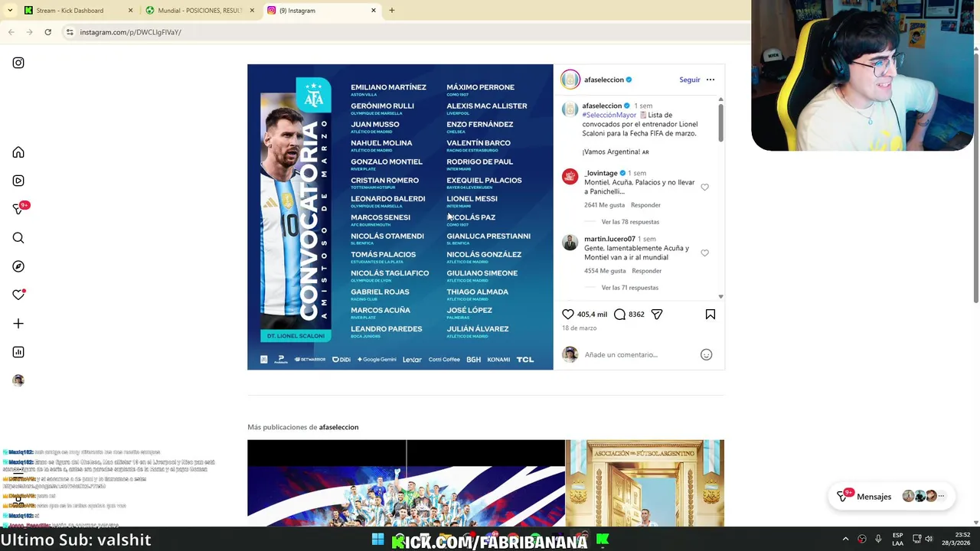Viewport: 980px width, 551px height.
Task: Go to Home feed in sidebar
Action: [x=18, y=152]
